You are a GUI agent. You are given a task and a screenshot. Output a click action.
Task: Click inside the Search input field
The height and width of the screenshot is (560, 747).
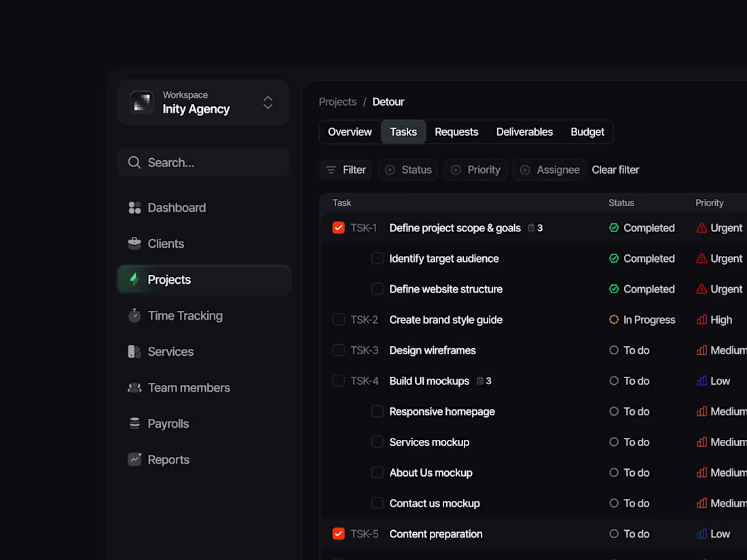pos(177,162)
